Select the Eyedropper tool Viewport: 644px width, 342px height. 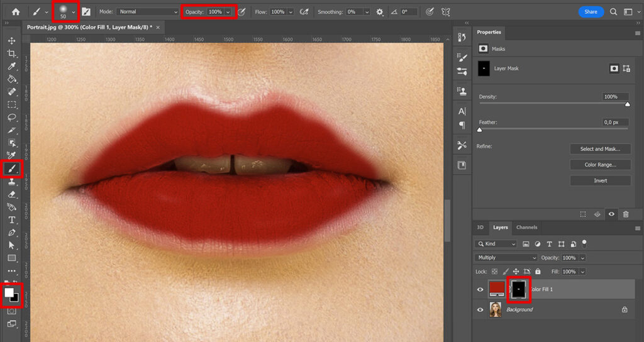[x=11, y=66]
